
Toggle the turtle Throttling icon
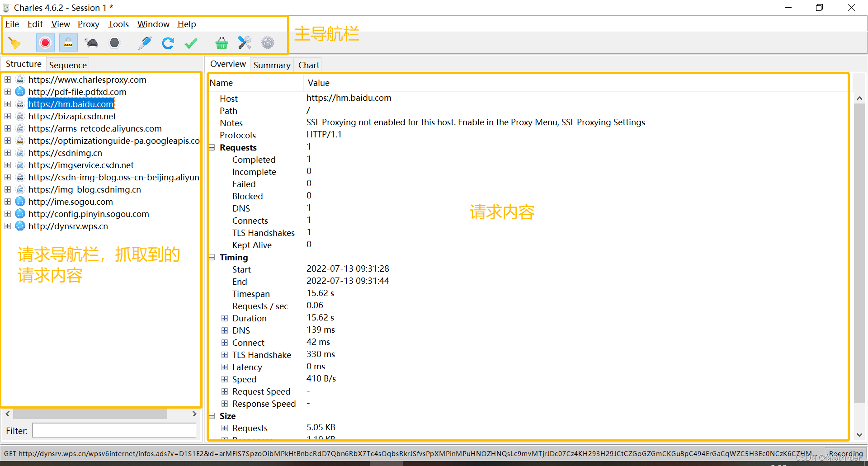[91, 43]
